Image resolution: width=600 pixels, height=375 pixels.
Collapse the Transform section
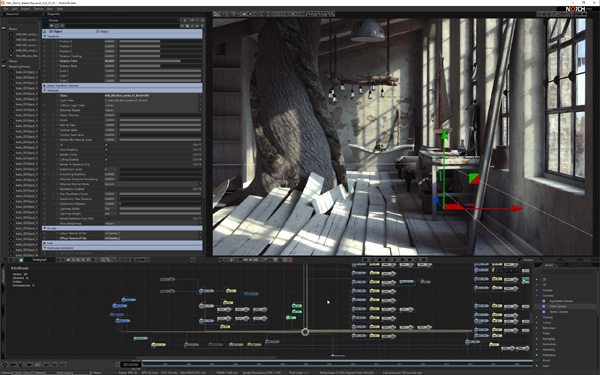[x=45, y=36]
